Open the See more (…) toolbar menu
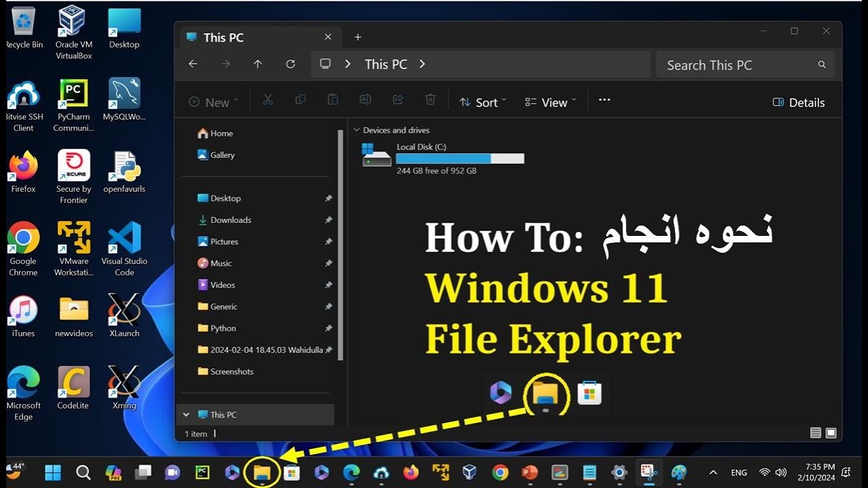 point(604,100)
